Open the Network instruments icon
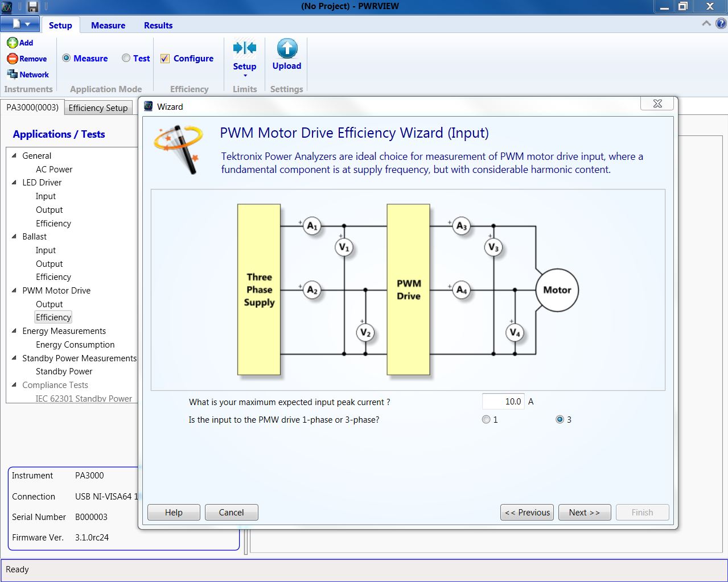The image size is (728, 582). tap(13, 75)
